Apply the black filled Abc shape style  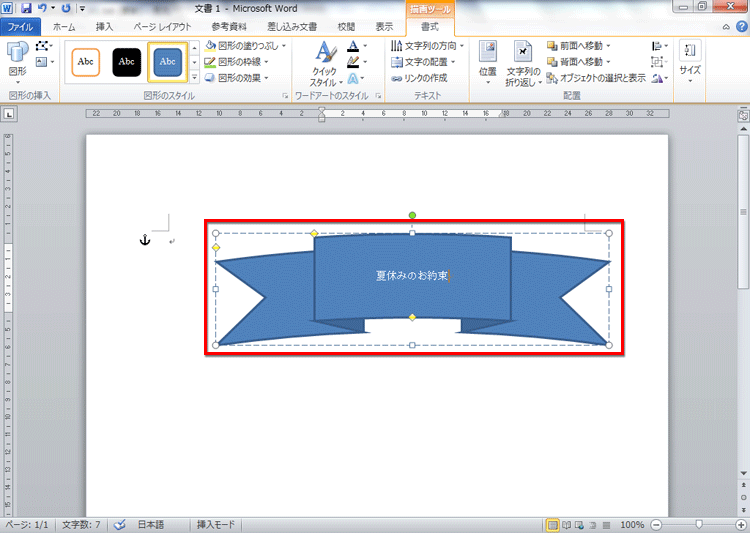point(127,62)
